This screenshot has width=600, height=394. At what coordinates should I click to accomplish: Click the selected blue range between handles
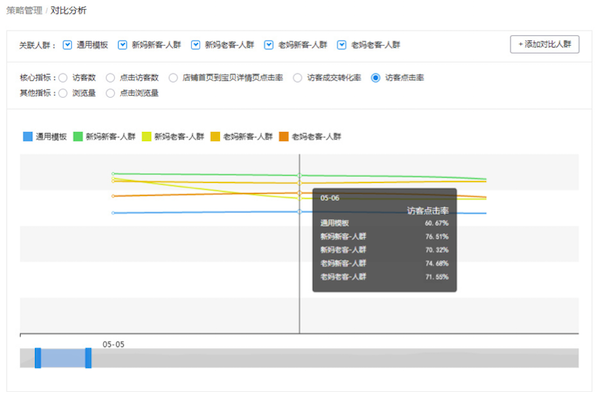point(63,358)
